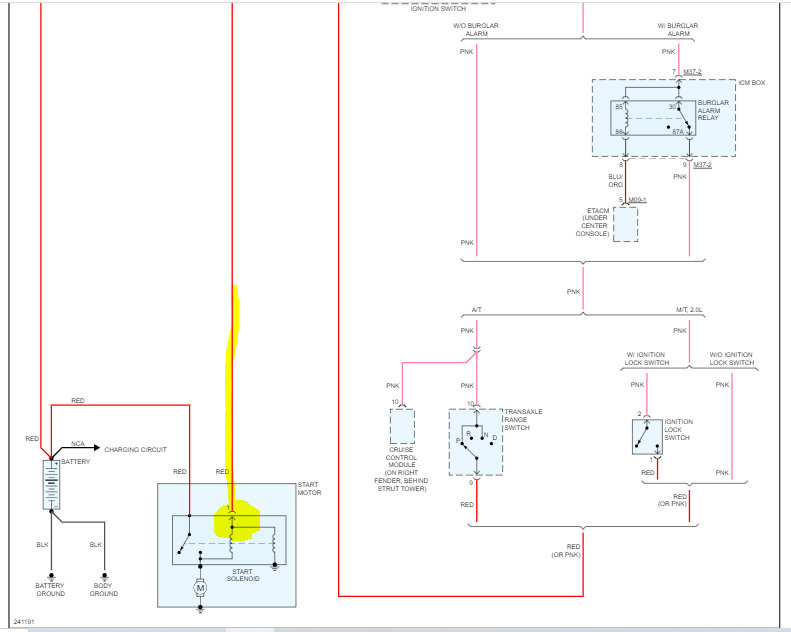This screenshot has width=791, height=632.
Task: Click the 'NCA' label
Action: (78, 444)
